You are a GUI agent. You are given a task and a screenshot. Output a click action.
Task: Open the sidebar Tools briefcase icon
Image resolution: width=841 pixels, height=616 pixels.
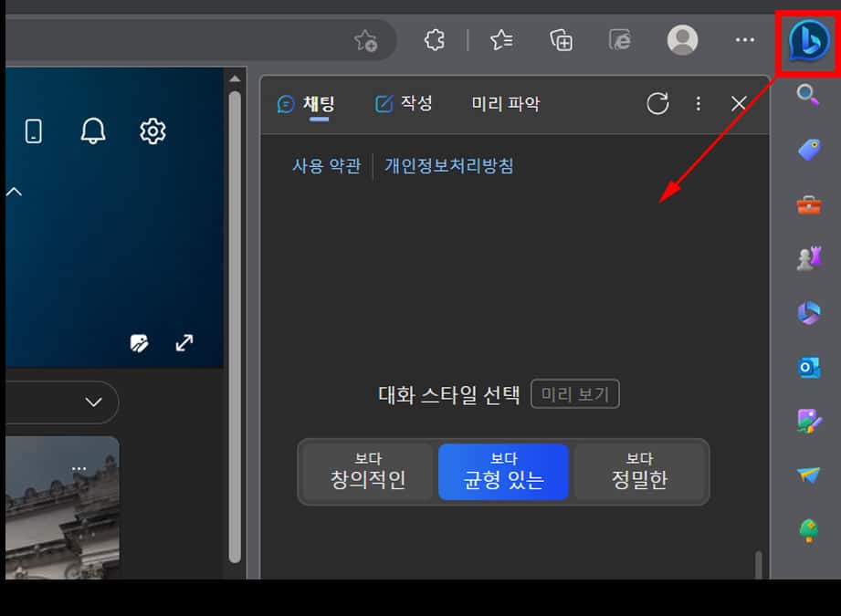809,204
